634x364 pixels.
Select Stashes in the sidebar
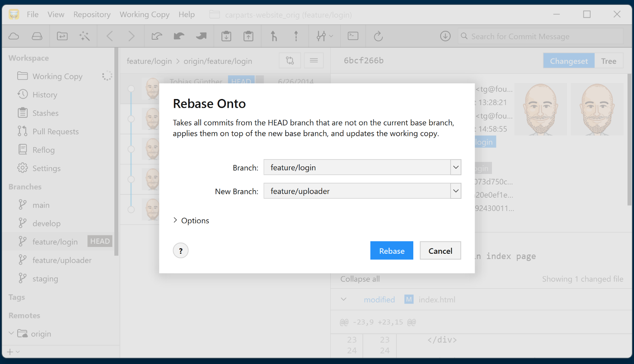tap(45, 113)
